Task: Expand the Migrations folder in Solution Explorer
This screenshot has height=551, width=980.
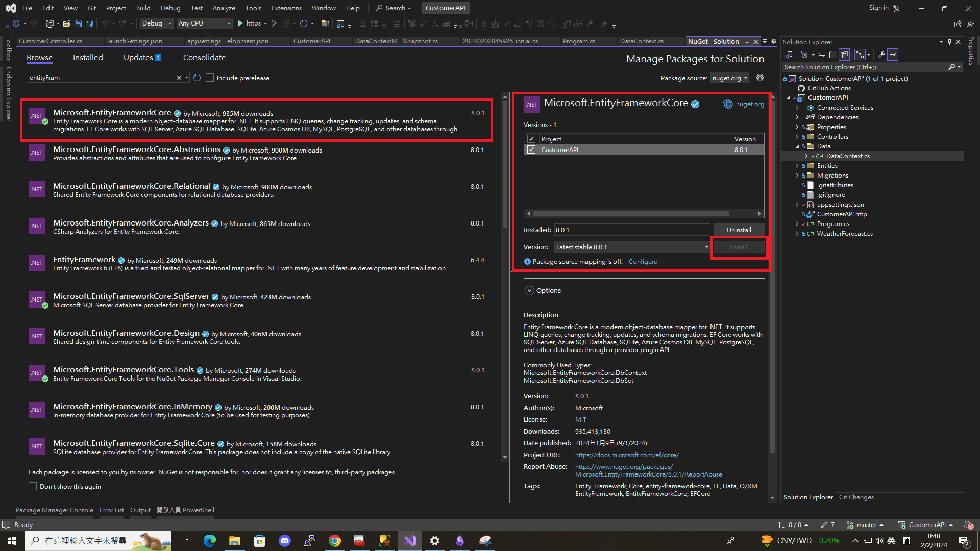Action: [x=797, y=176]
